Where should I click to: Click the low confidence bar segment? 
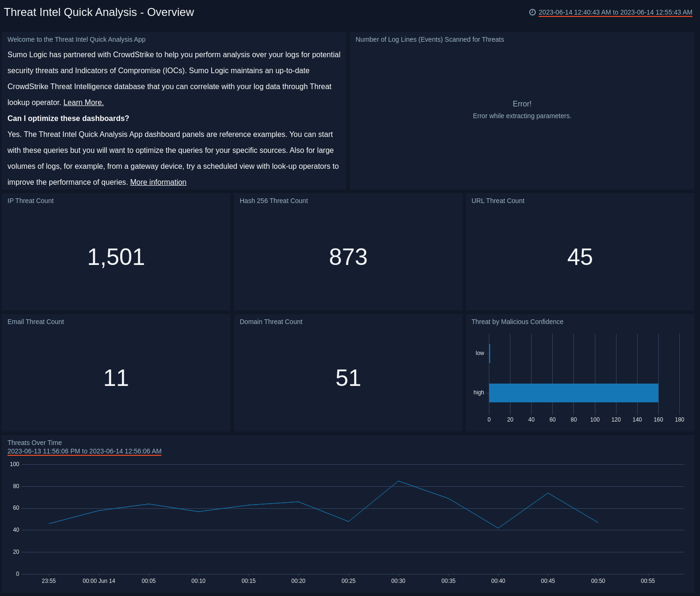point(490,353)
